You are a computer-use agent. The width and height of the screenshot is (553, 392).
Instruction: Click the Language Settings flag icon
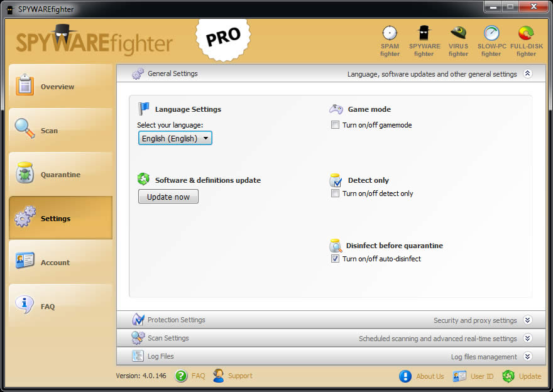143,109
